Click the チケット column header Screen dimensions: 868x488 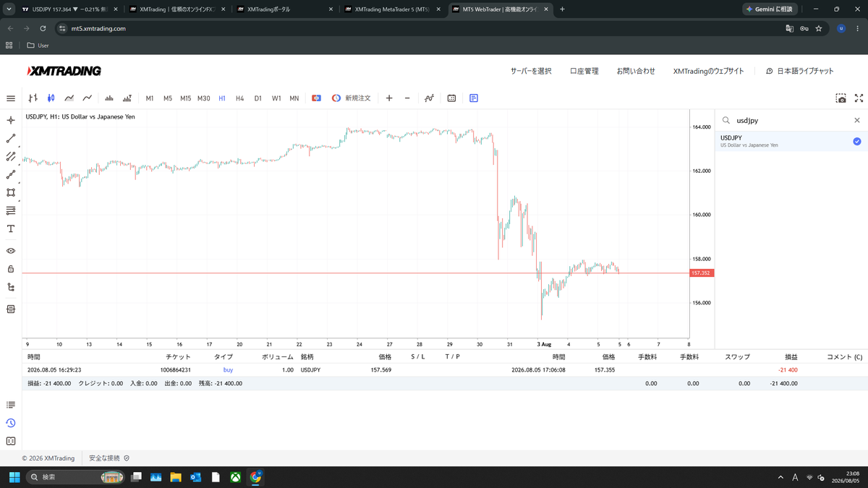179,357
